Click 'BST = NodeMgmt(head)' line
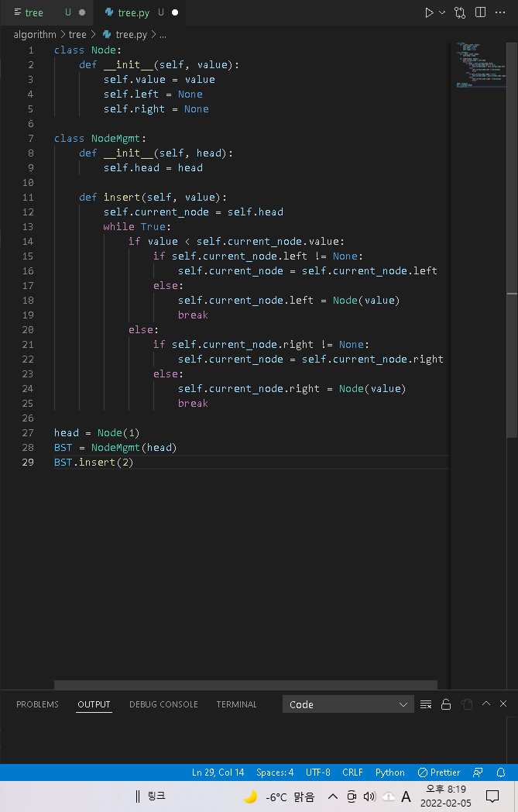Screen dimensions: 518x812 coord(115,447)
